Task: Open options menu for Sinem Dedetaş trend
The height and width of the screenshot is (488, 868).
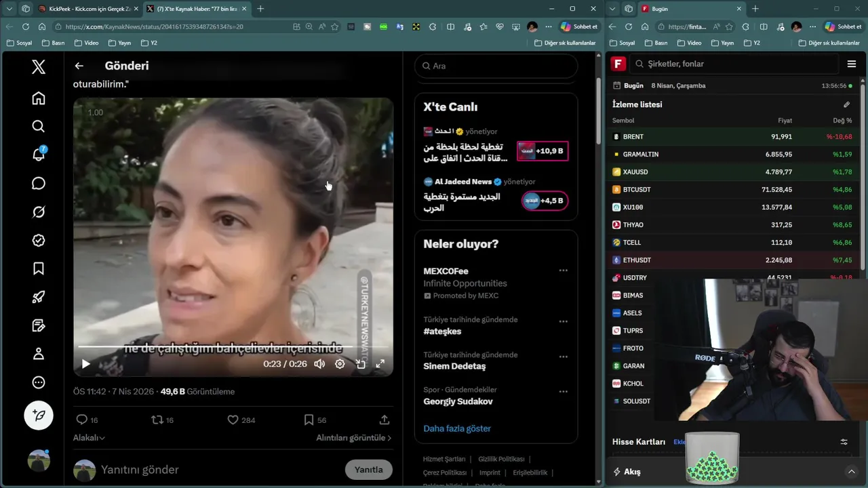Action: (x=563, y=357)
